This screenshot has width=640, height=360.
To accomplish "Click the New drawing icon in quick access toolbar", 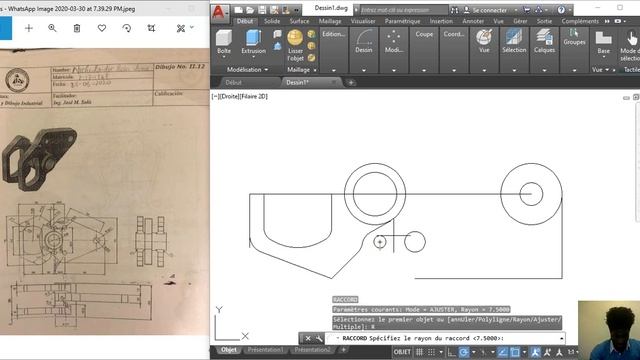I will [239, 10].
